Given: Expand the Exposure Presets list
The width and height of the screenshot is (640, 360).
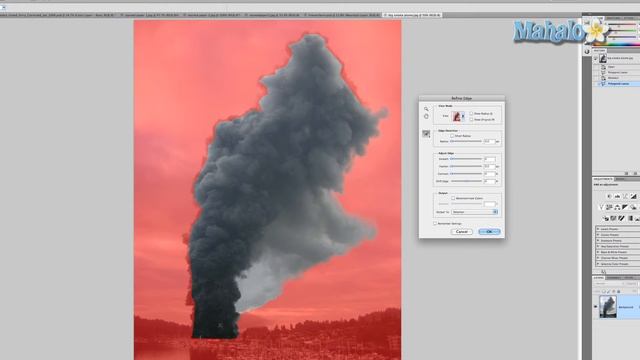Looking at the screenshot, I should 598,240.
